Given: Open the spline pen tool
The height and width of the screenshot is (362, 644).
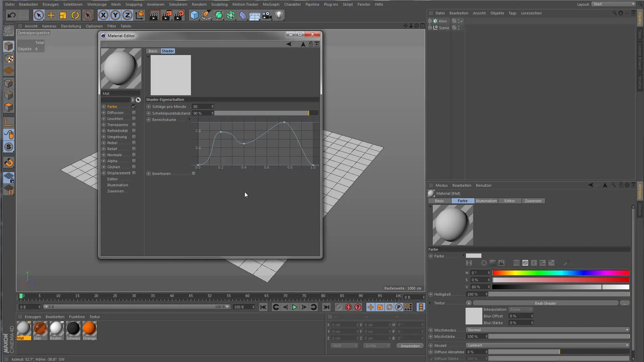Looking at the screenshot, I should click(207, 15).
